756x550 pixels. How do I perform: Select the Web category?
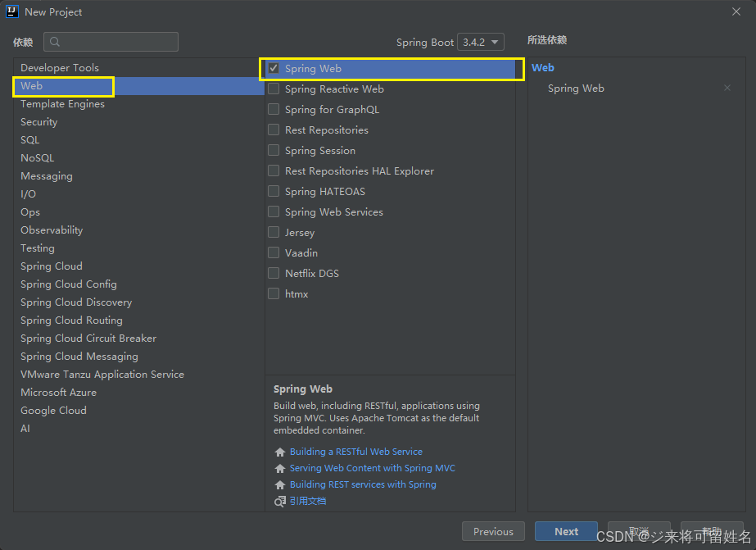click(x=139, y=86)
